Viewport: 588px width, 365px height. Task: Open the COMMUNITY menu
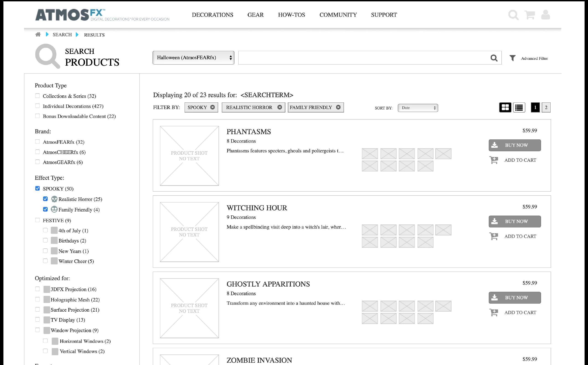click(338, 15)
